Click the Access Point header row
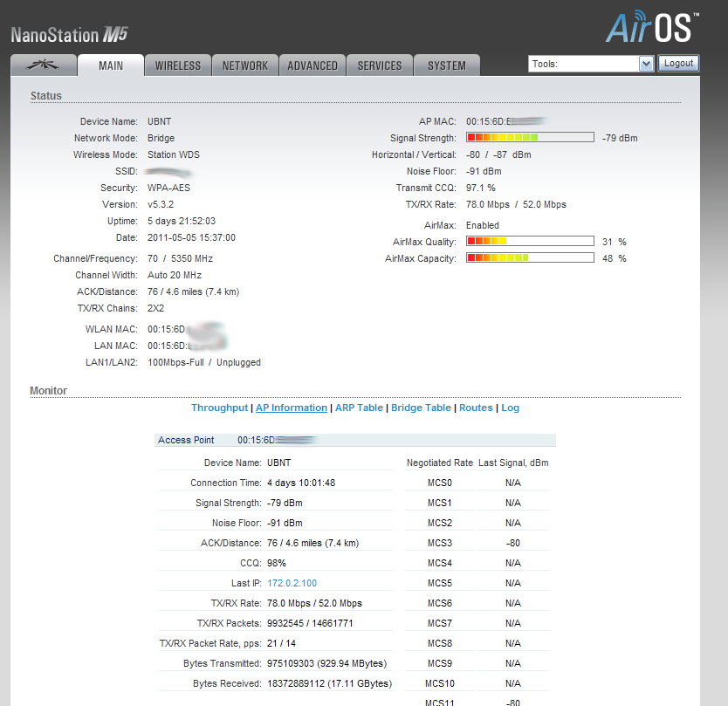The image size is (728, 706). pyautogui.click(x=355, y=440)
